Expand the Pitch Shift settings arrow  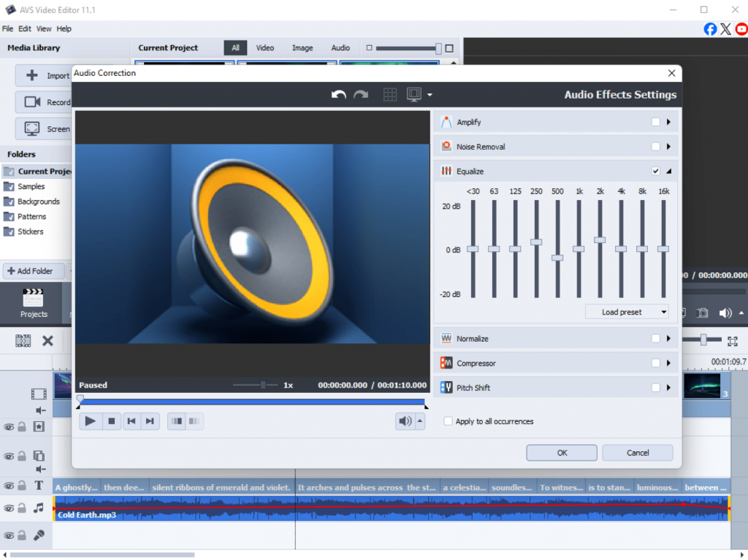(668, 388)
